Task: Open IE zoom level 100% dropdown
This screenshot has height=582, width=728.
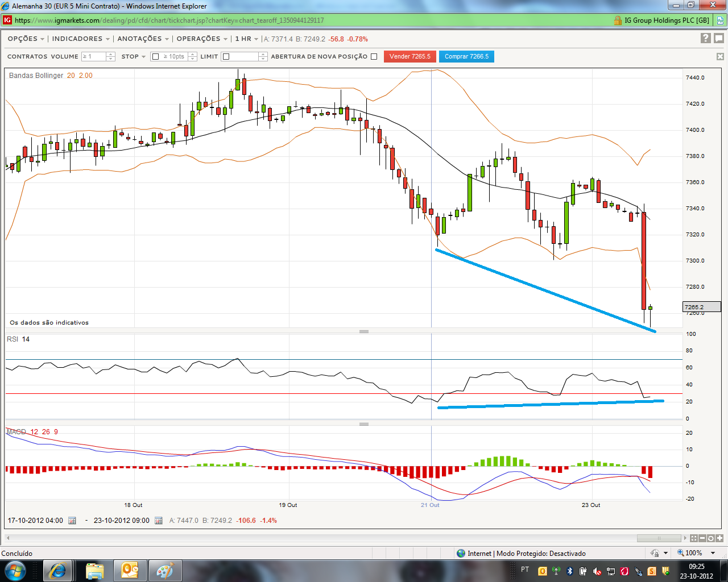Action: coord(713,553)
